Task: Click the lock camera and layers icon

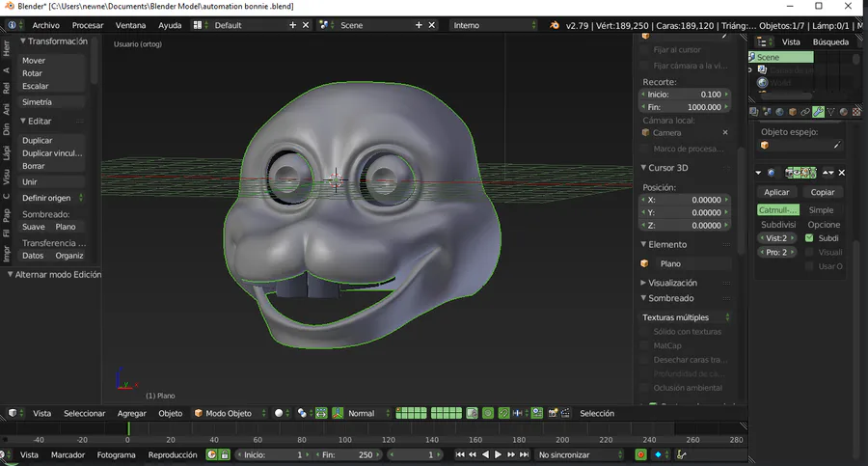Action: 473,413
